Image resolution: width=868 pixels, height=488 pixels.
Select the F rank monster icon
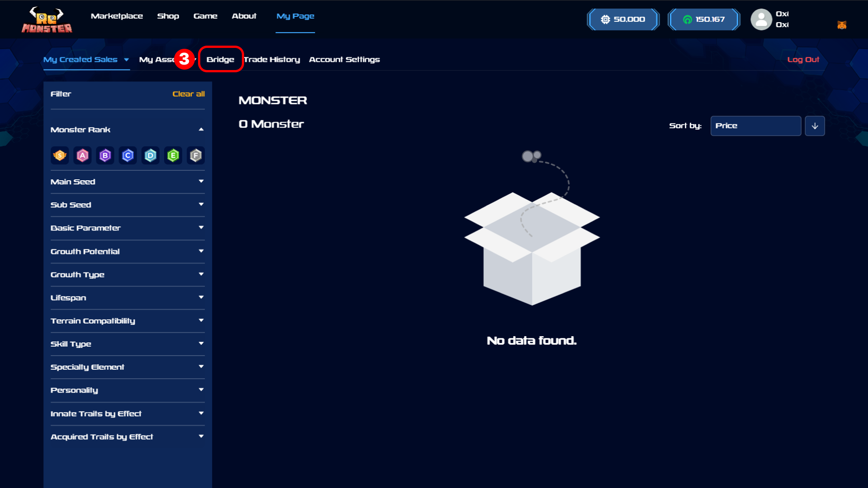[196, 155]
